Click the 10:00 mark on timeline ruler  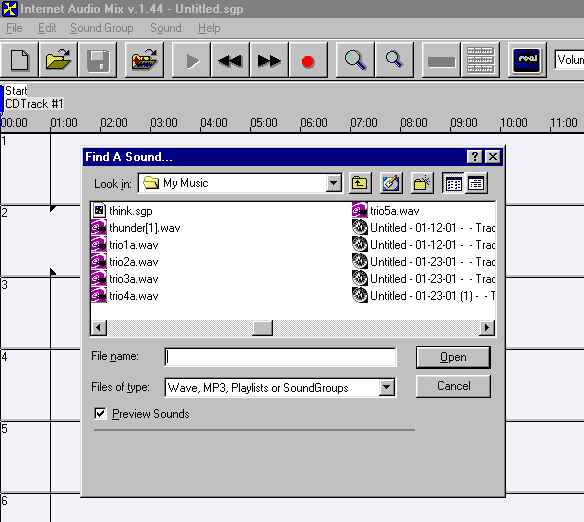(513, 122)
